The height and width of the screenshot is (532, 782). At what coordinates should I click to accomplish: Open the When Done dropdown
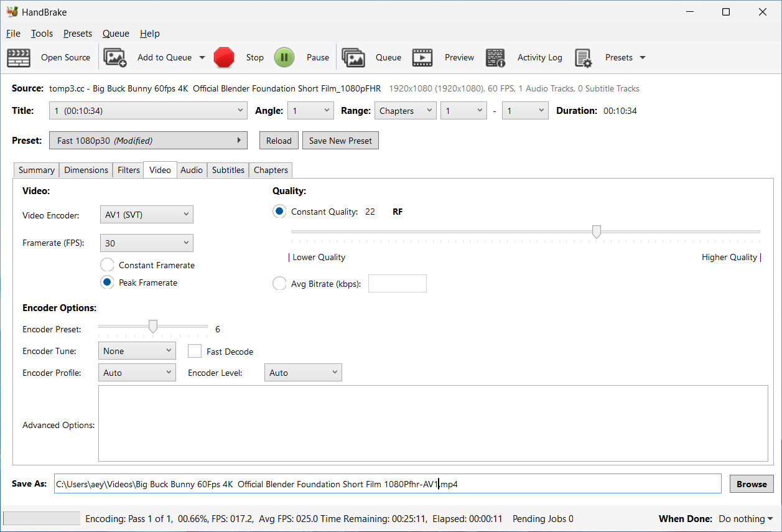(746, 519)
